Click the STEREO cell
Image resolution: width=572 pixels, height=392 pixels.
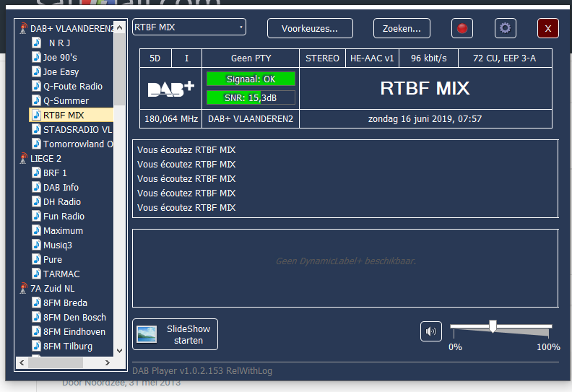pyautogui.click(x=322, y=58)
